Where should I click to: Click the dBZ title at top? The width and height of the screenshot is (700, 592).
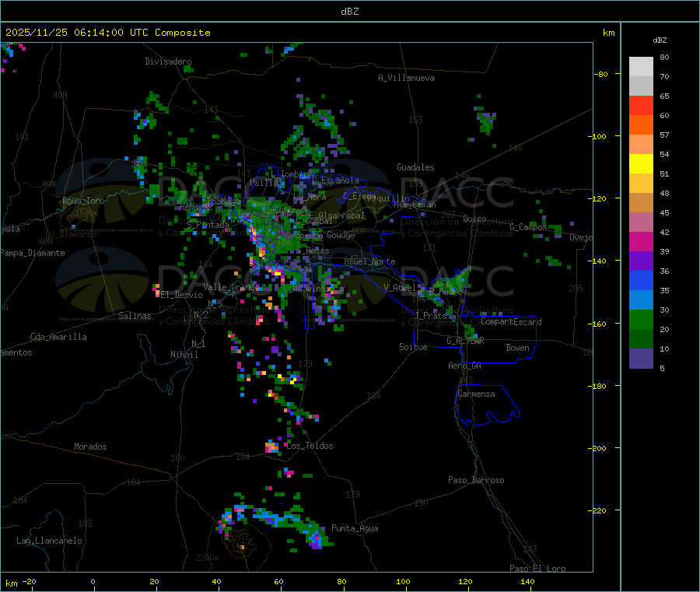(349, 12)
